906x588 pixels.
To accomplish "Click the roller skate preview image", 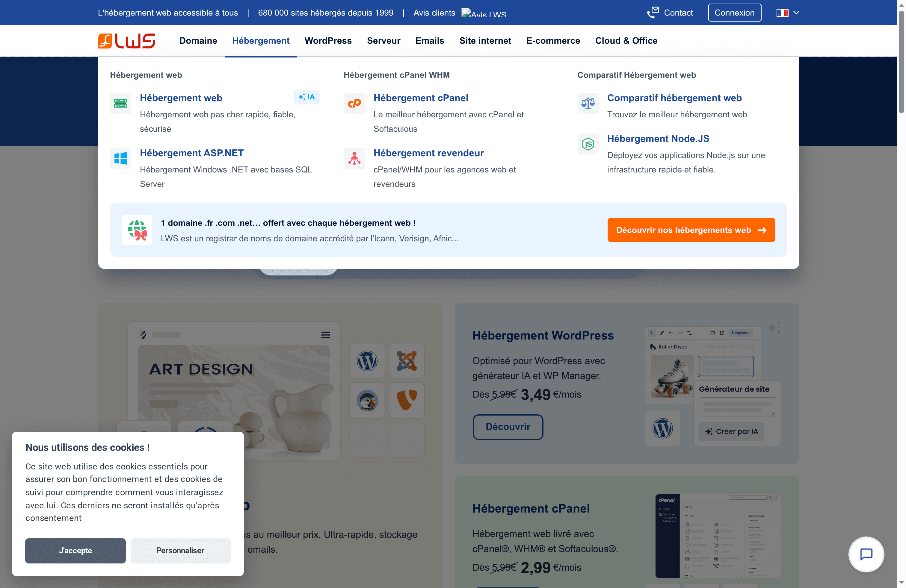I will [672, 377].
